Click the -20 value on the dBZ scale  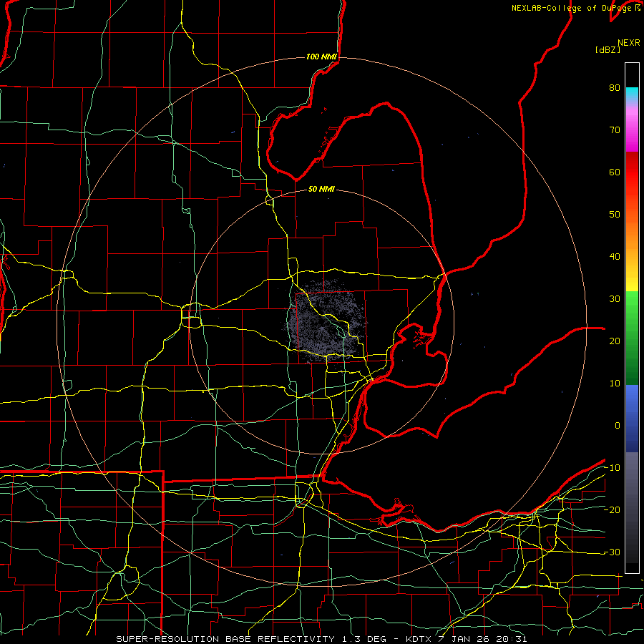click(612, 510)
